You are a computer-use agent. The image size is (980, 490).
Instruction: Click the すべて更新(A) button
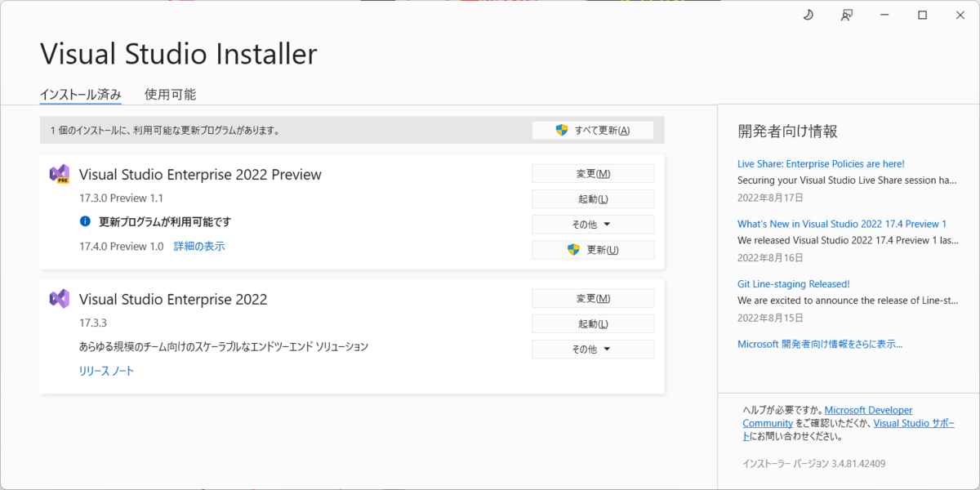[x=593, y=130]
